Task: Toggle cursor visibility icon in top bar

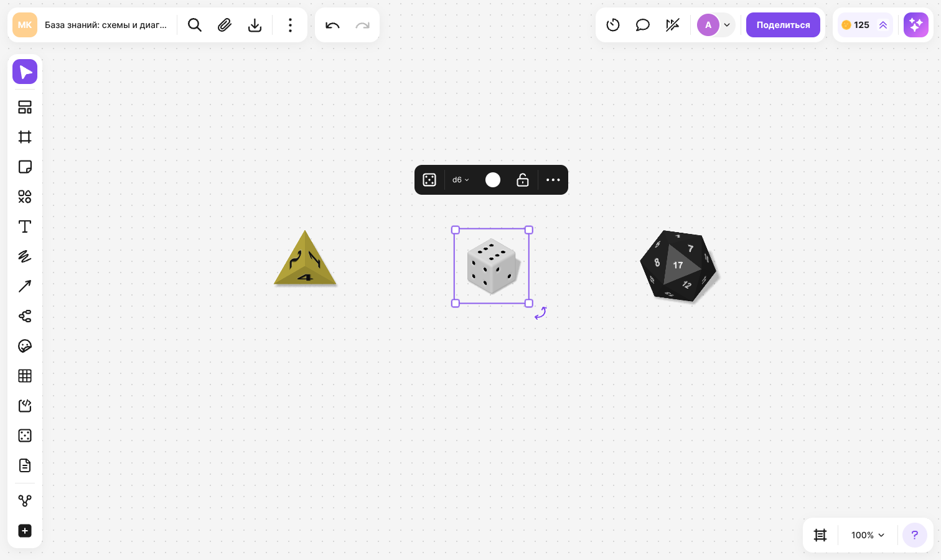Action: tap(673, 25)
